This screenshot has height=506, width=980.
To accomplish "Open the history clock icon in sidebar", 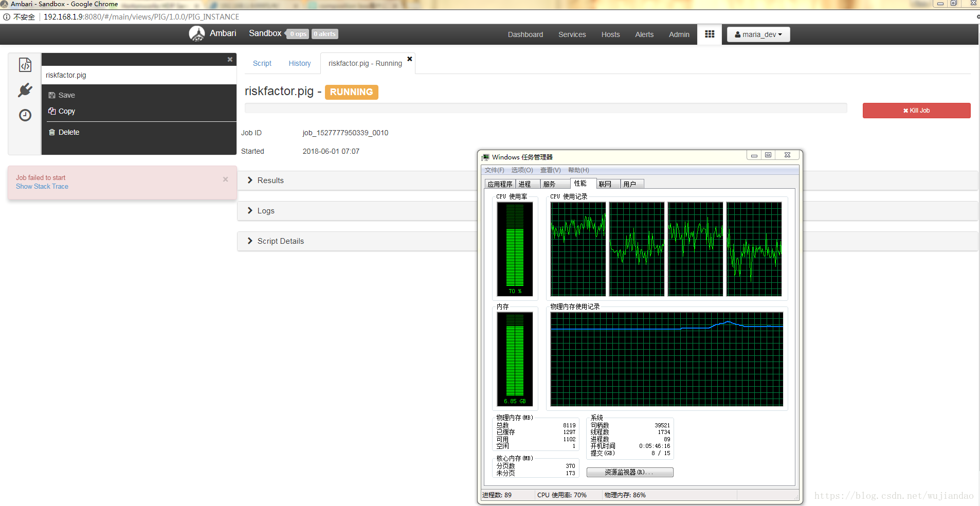I will coord(25,115).
